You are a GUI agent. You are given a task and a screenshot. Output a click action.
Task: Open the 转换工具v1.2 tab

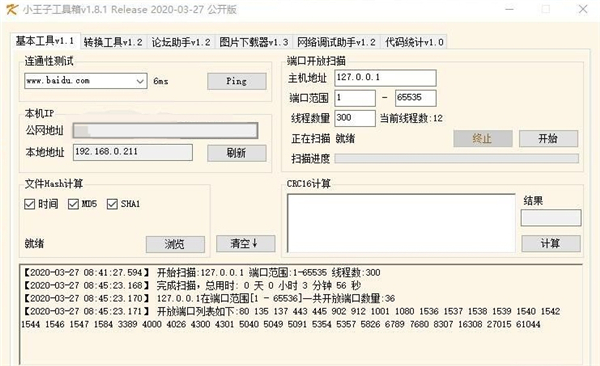113,42
